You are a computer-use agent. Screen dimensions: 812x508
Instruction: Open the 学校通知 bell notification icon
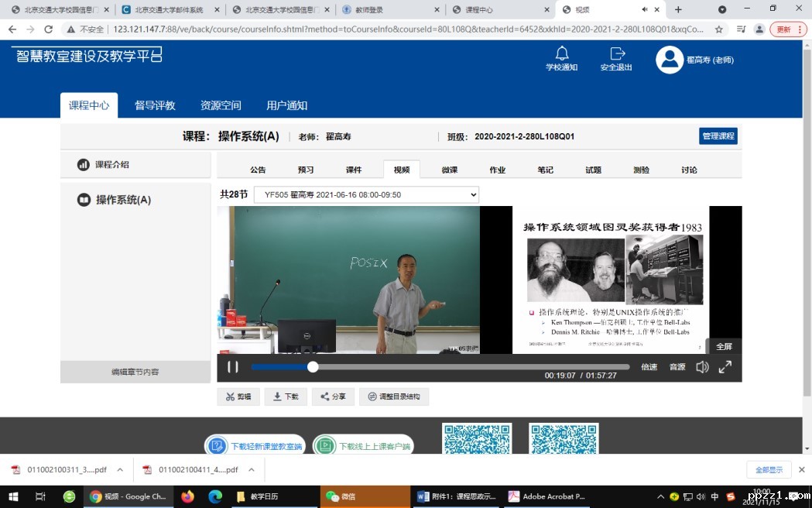(562, 53)
